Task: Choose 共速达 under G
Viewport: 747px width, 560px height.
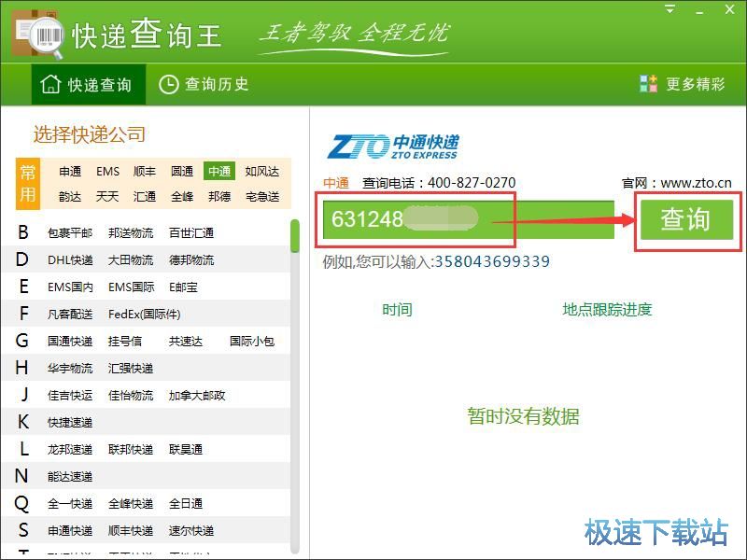Action: (185, 342)
